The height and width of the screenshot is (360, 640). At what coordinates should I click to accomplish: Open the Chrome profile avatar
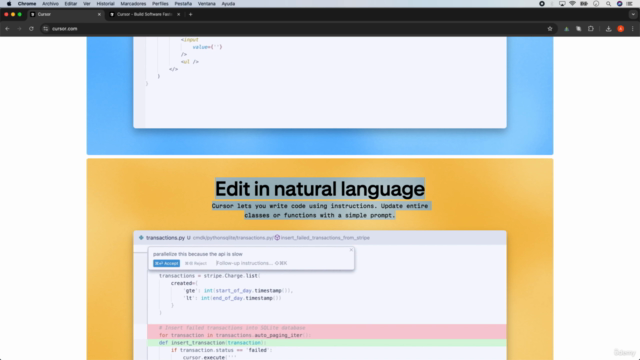coord(620,29)
